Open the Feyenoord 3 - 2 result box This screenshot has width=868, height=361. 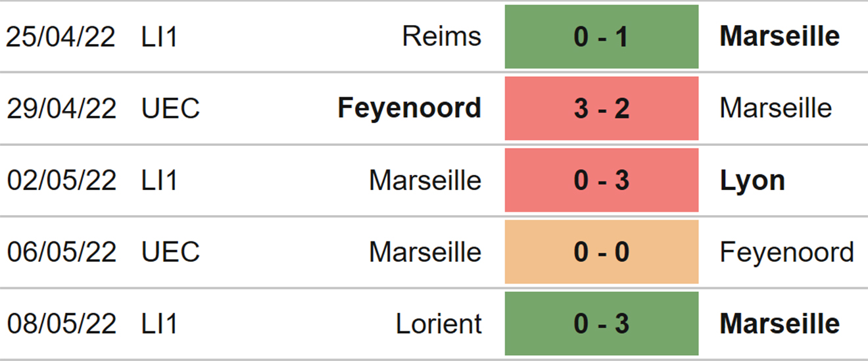[601, 108]
